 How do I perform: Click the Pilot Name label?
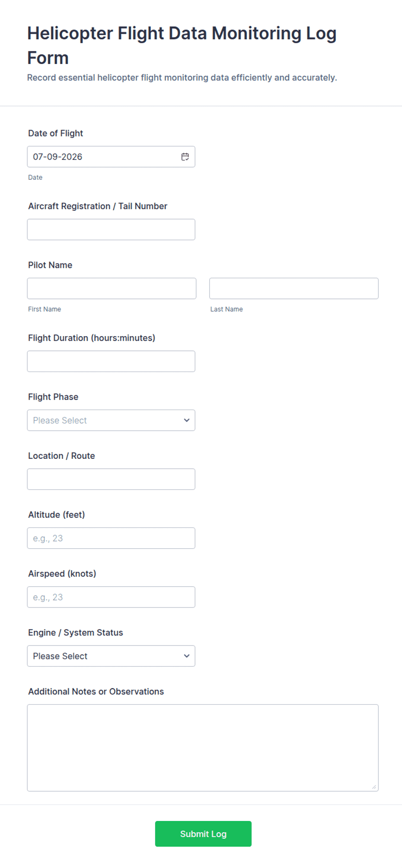50,265
